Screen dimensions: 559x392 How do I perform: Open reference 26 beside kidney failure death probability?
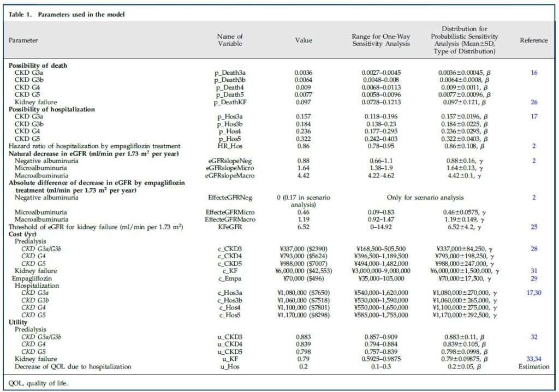click(x=533, y=102)
